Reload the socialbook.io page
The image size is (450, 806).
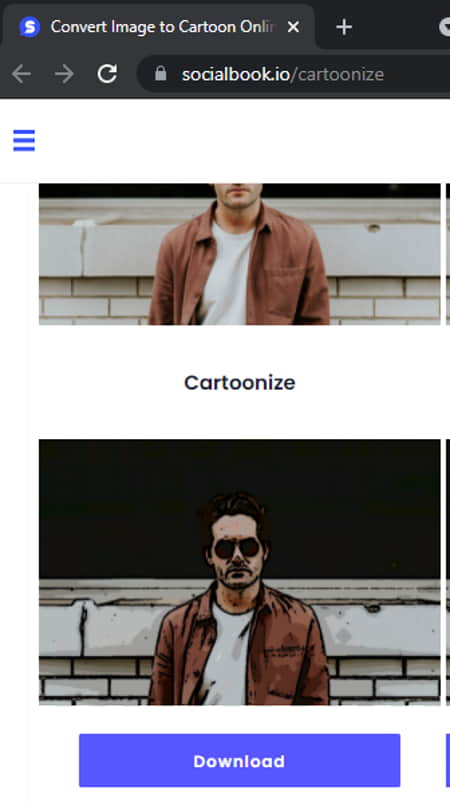pos(107,74)
